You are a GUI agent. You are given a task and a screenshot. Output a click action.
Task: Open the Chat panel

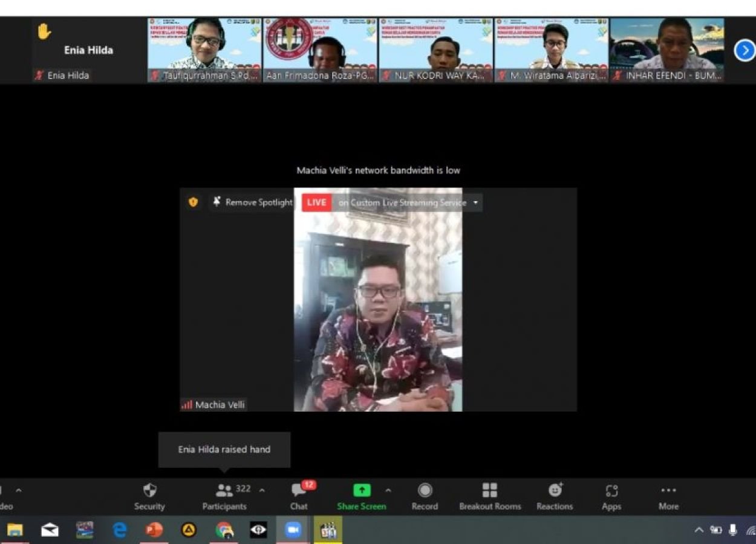299,496
